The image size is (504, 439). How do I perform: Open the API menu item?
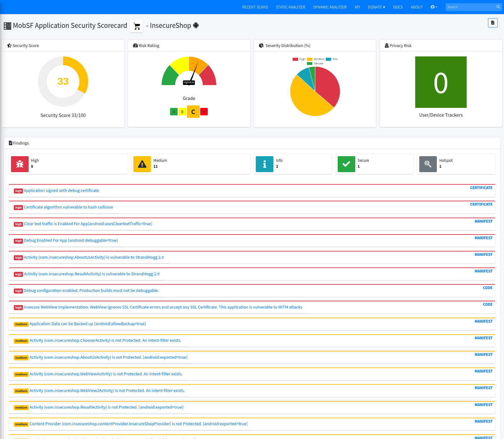pos(357,7)
